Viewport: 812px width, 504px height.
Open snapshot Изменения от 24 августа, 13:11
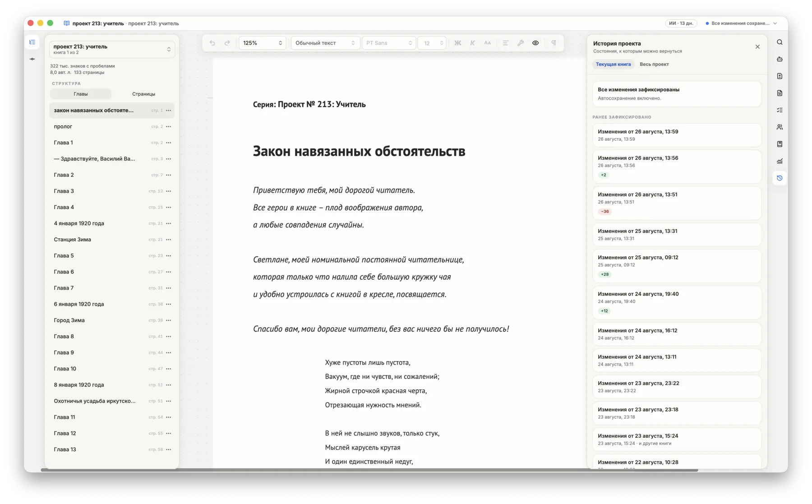pyautogui.click(x=677, y=361)
